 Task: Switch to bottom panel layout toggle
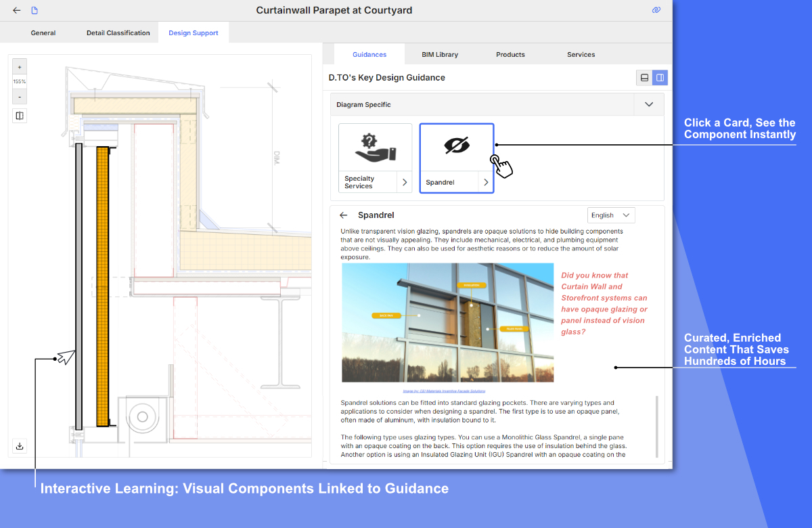point(644,78)
